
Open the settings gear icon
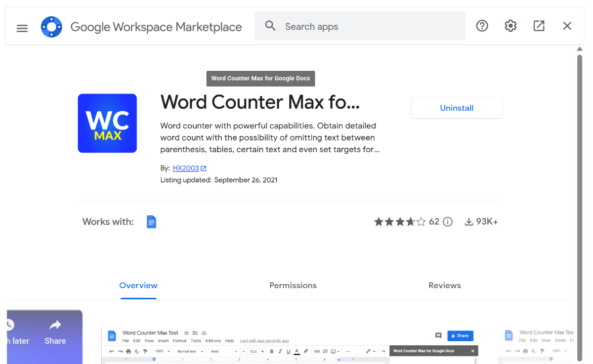coord(511,26)
